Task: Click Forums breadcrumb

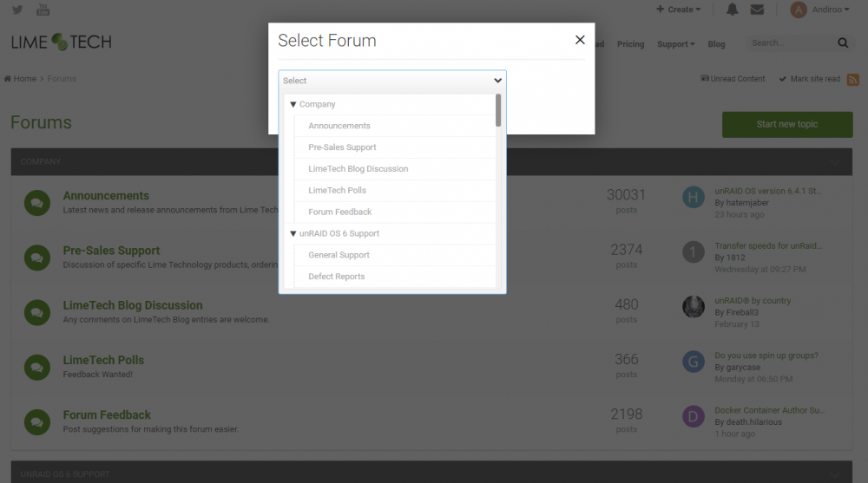Action: [x=62, y=79]
